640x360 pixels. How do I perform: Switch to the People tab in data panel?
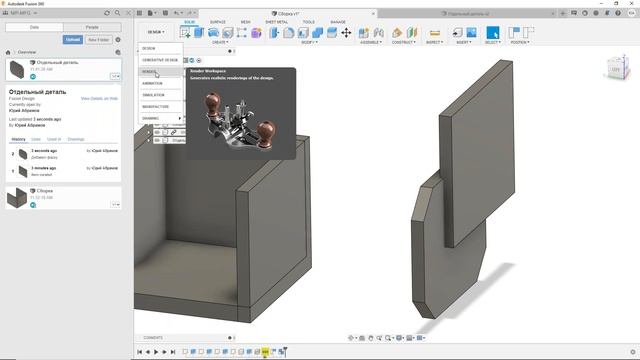(x=92, y=27)
